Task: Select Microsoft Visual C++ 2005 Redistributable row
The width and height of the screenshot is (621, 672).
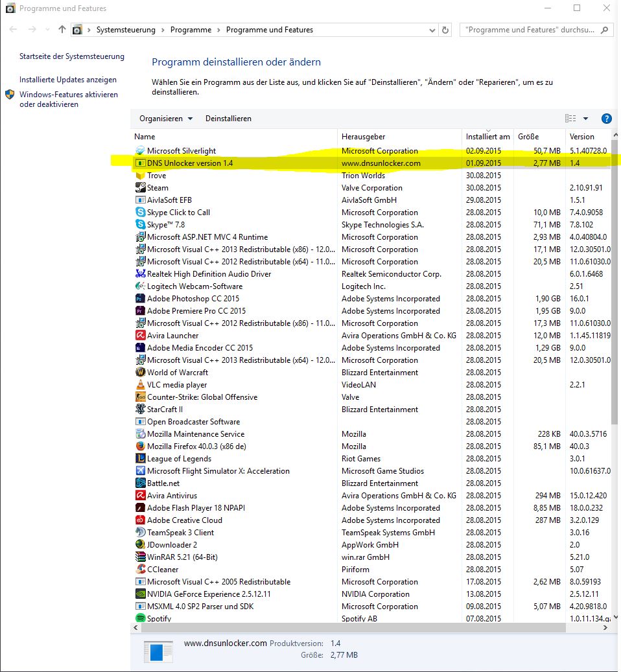Action: 371,581
